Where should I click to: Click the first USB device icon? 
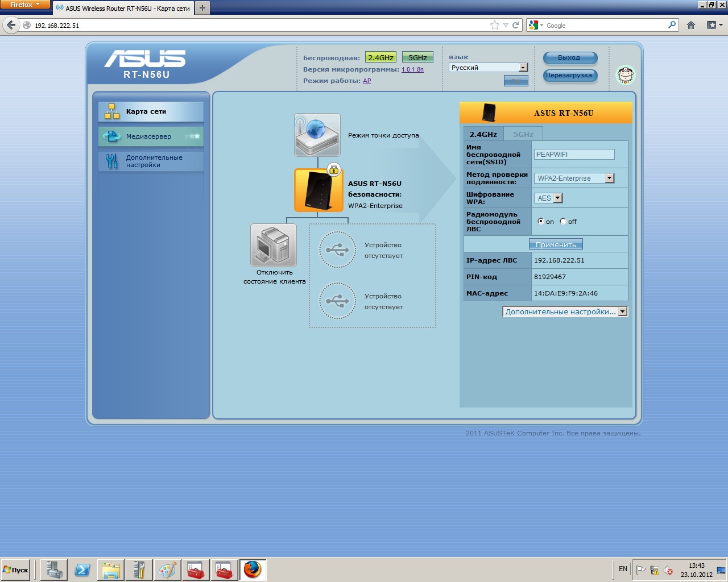pyautogui.click(x=337, y=250)
